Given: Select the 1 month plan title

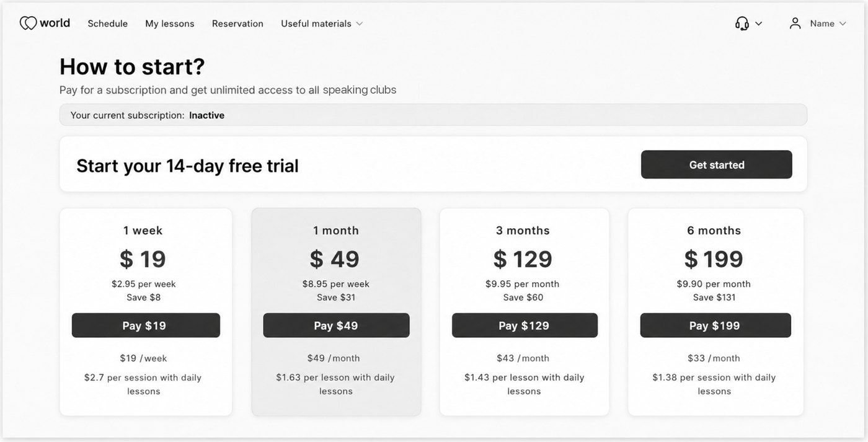Looking at the screenshot, I should (336, 231).
